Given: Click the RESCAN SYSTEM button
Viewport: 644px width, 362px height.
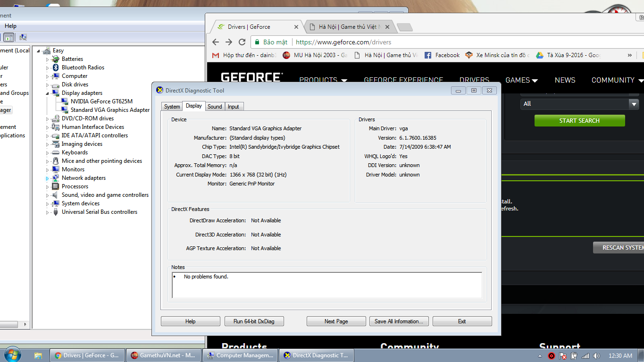Looking at the screenshot, I should (x=619, y=248).
